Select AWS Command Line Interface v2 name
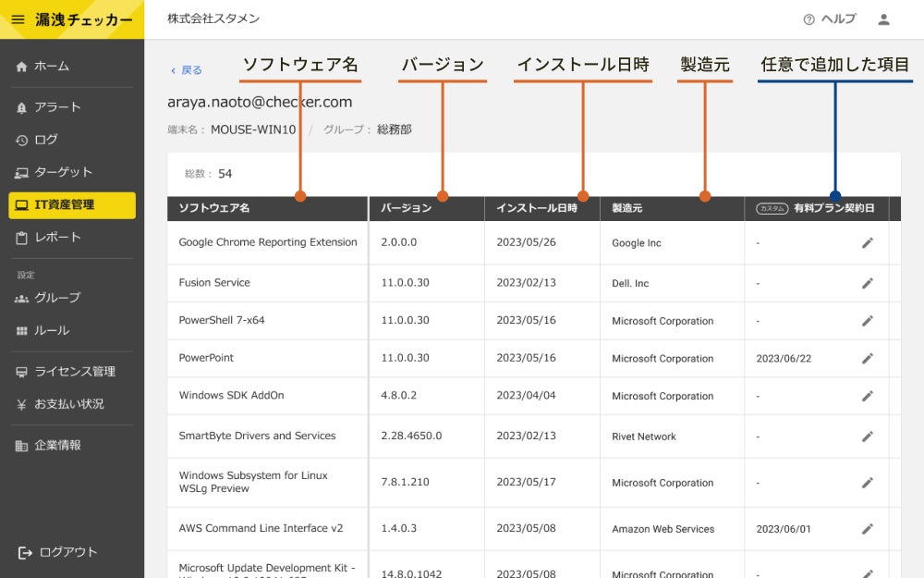Image resolution: width=924 pixels, height=578 pixels. click(261, 528)
